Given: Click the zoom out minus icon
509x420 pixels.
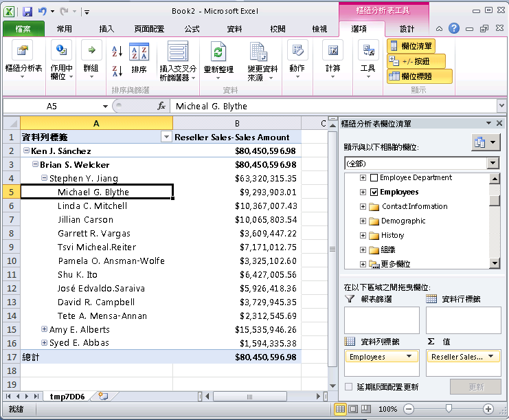Looking at the screenshot, I should (x=409, y=409).
